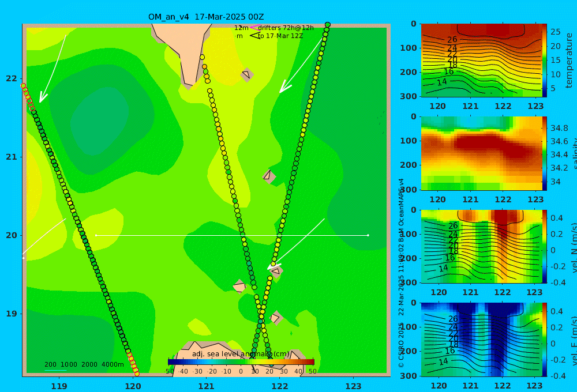The height and width of the screenshot is (392, 577).
Task: Click the bathymetry scale '200 1000 2000 4000m'
Action: 84,364
